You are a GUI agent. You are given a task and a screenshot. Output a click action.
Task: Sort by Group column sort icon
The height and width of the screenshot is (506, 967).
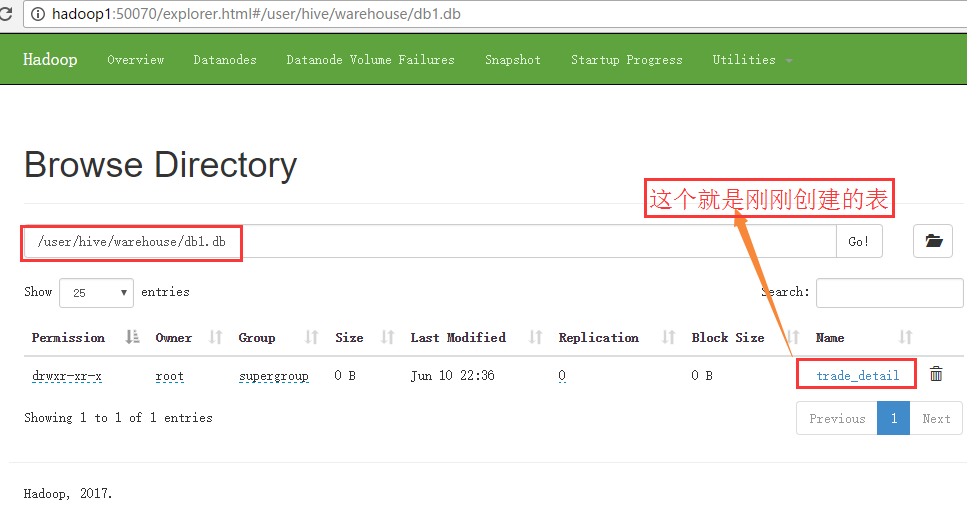[311, 337]
